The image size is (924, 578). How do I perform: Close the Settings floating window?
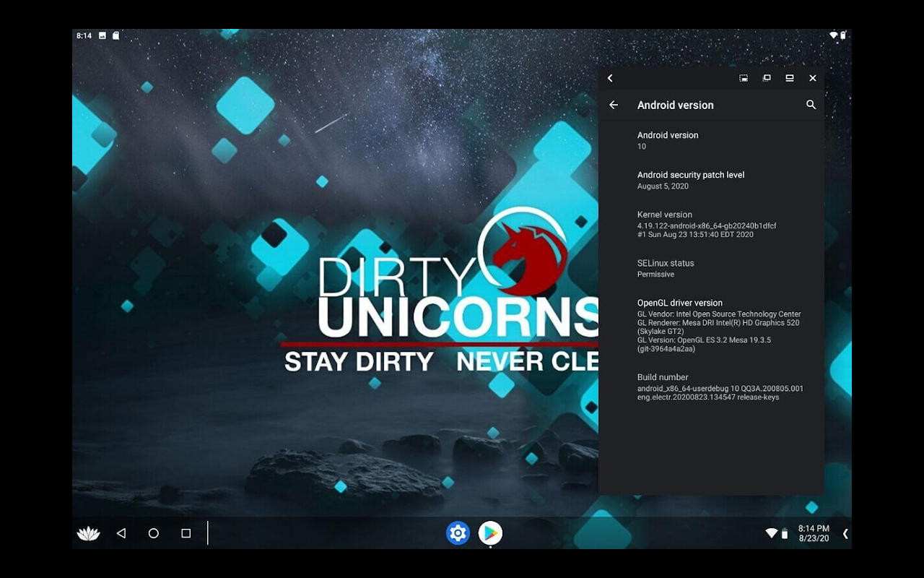813,78
